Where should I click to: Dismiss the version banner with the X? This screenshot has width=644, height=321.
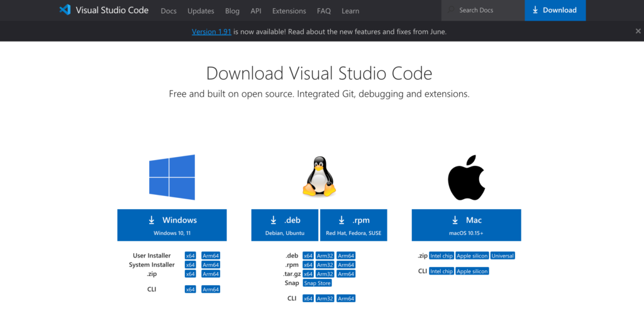tap(638, 31)
